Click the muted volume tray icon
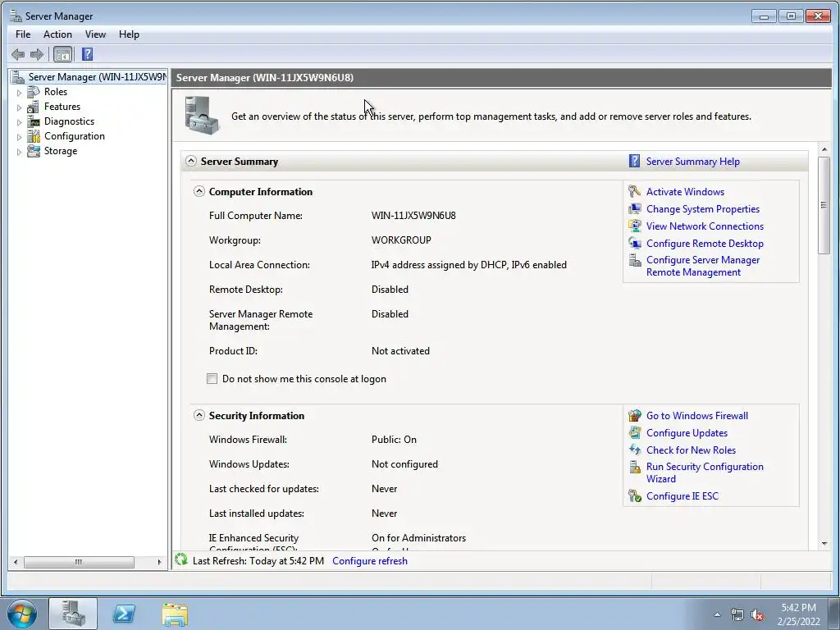This screenshot has height=630, width=840. coord(757,614)
